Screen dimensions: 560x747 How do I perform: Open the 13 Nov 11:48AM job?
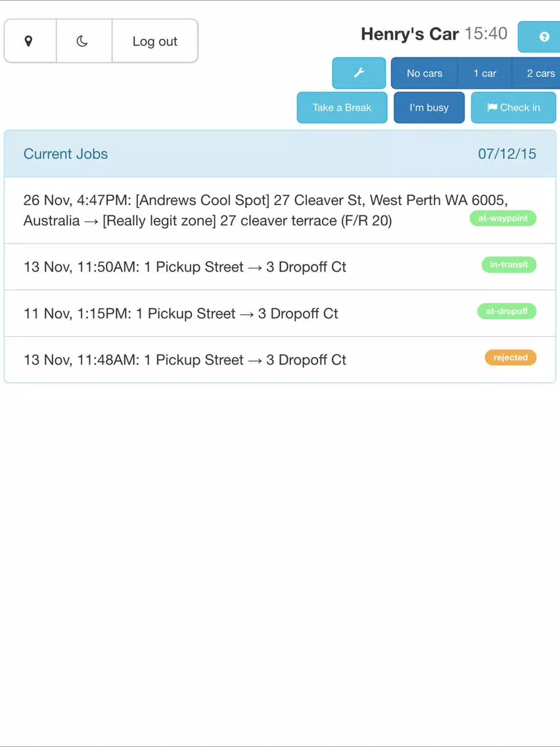coord(280,360)
